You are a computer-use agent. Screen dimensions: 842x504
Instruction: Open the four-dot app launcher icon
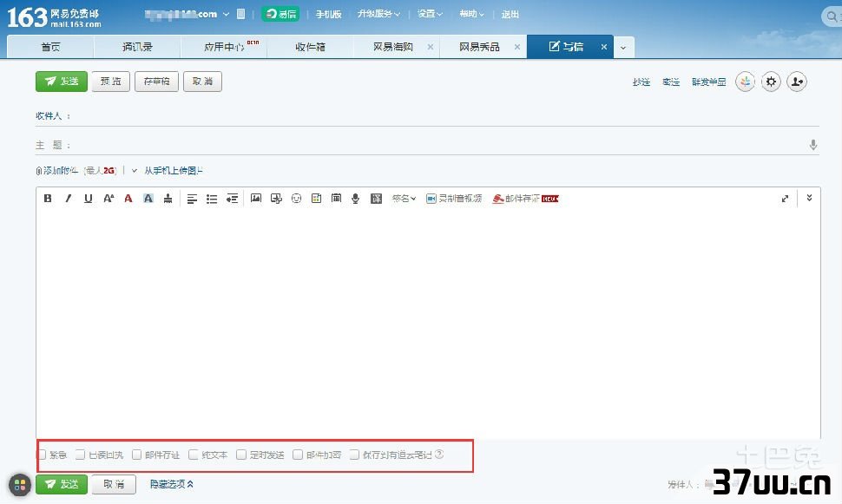coord(20,485)
